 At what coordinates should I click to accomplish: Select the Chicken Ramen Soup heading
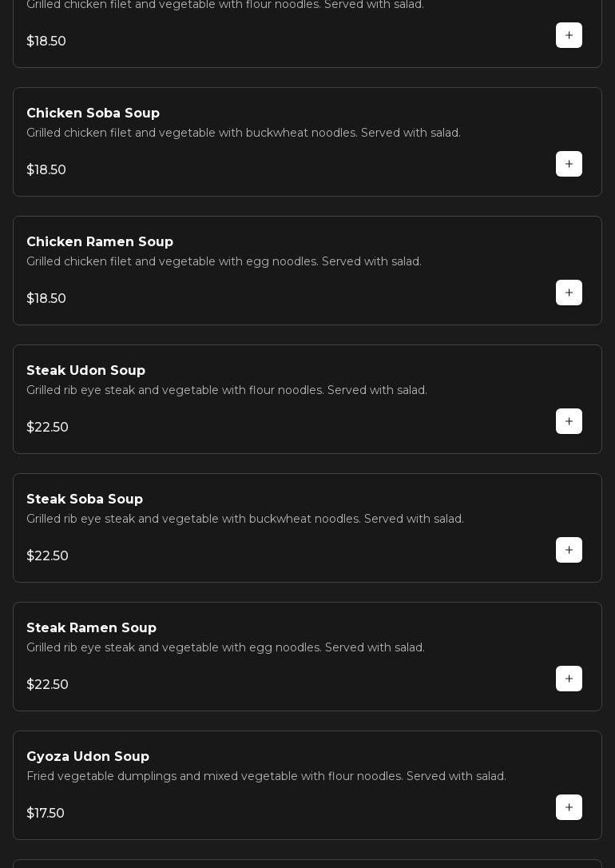(100, 242)
